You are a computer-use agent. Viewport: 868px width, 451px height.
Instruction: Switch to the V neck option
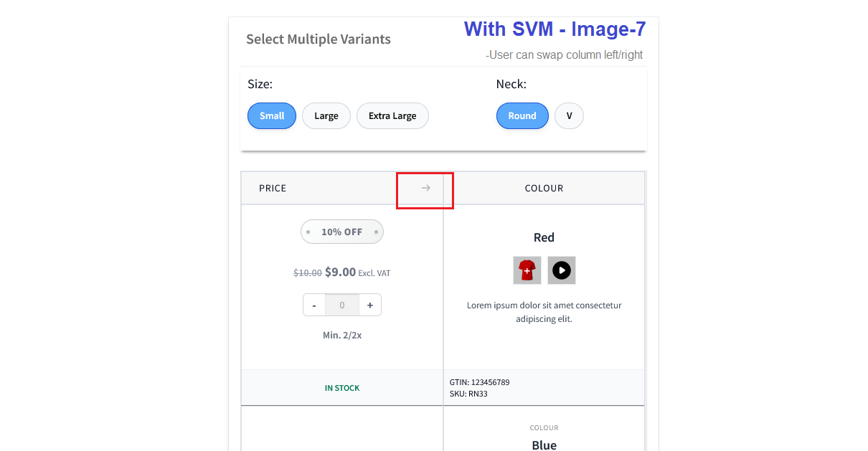[569, 115]
